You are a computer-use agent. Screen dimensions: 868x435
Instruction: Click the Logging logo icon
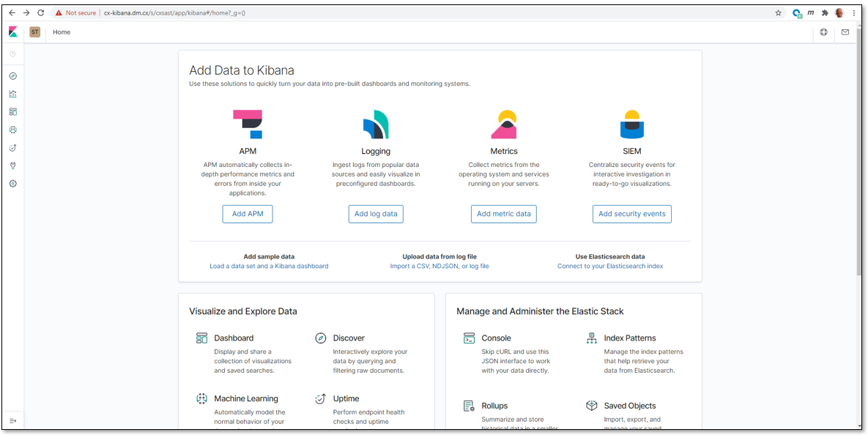click(x=376, y=124)
